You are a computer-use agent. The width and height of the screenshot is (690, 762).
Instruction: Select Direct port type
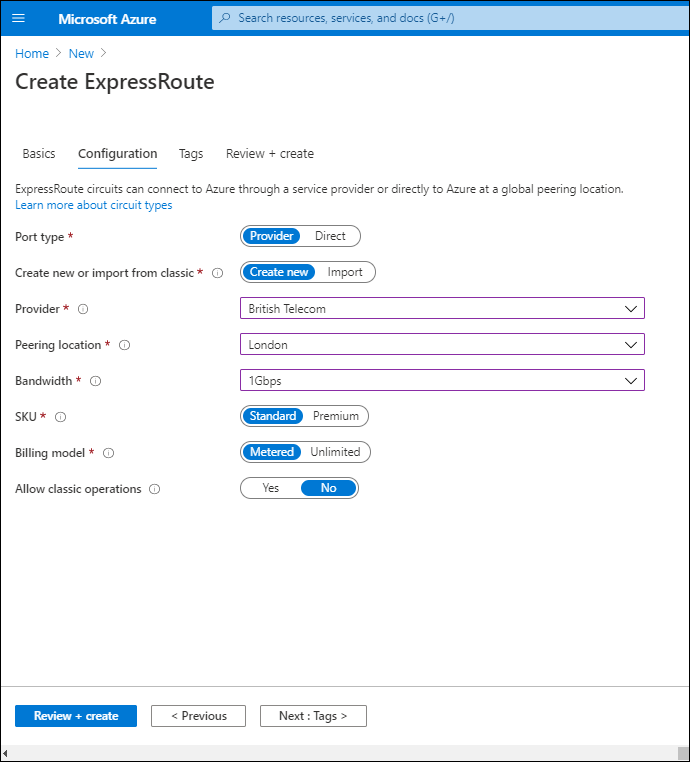(x=330, y=236)
